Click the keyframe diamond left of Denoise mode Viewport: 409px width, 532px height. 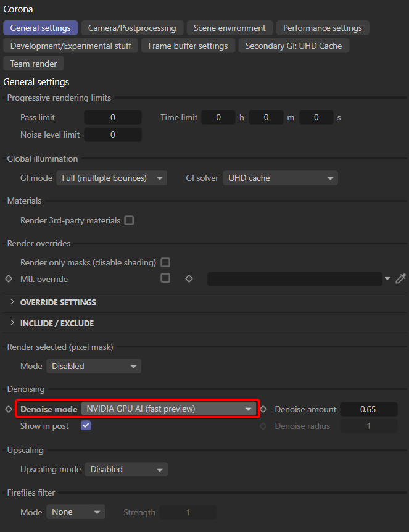pos(9,409)
